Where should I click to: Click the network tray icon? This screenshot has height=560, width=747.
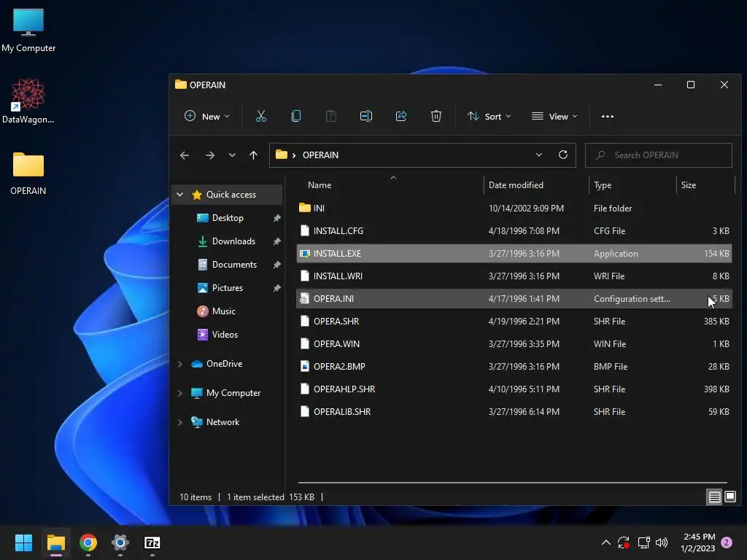click(643, 542)
